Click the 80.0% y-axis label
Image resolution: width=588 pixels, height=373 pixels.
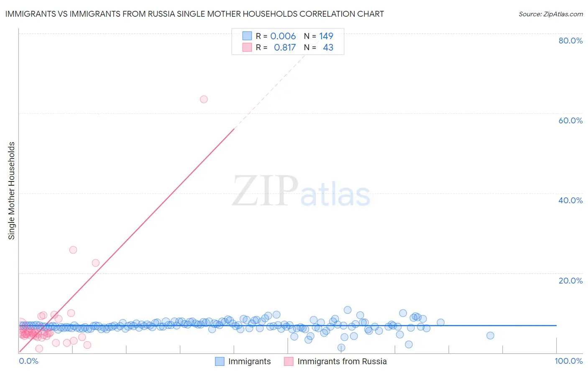click(x=570, y=41)
